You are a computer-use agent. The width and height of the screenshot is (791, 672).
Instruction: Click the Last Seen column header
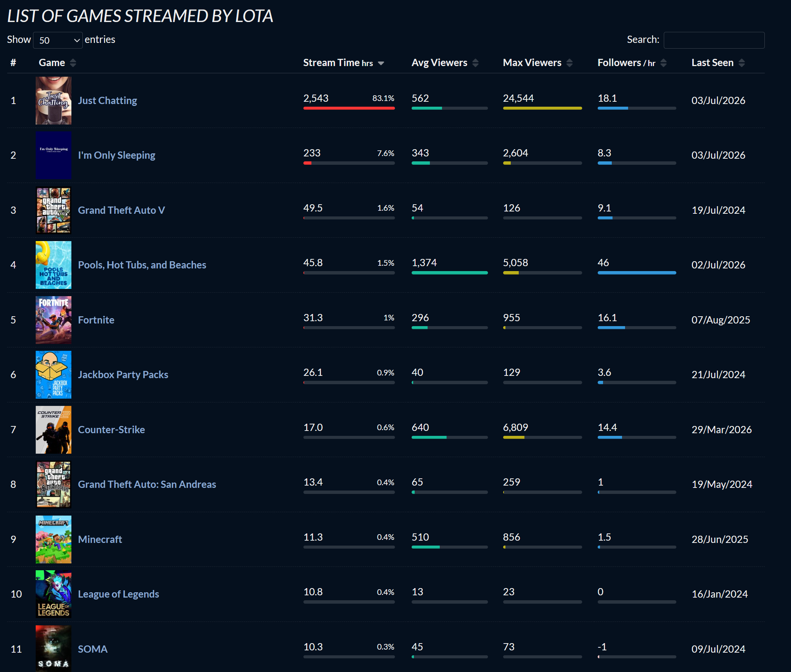[712, 63]
